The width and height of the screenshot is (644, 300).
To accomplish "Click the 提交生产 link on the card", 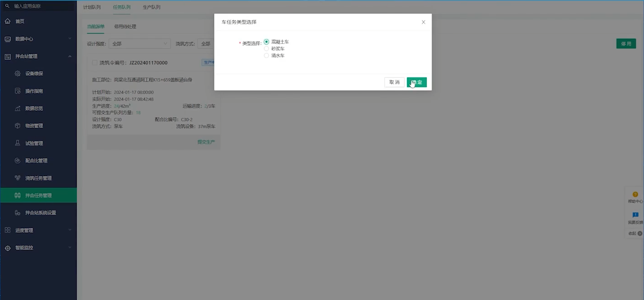I will coord(206,142).
